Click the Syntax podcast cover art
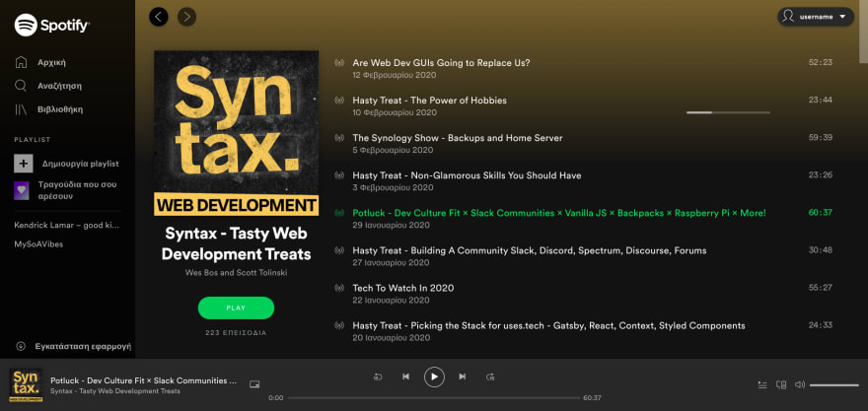This screenshot has width=868, height=411. click(237, 133)
